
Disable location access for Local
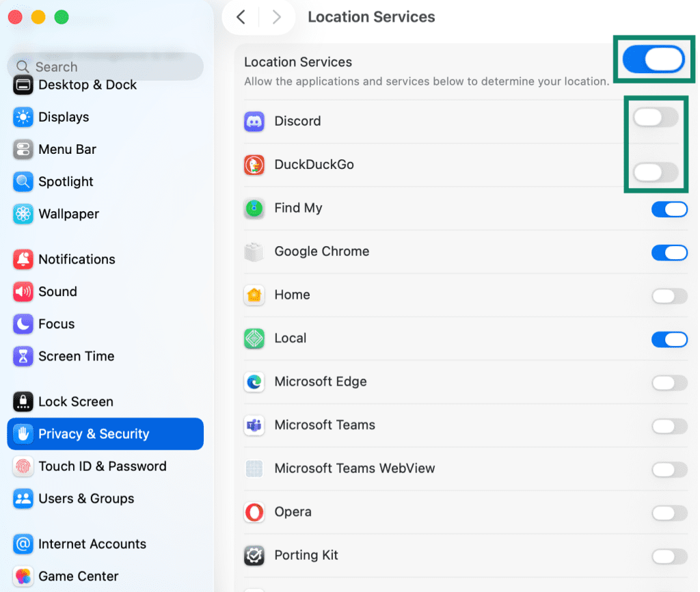tap(669, 339)
